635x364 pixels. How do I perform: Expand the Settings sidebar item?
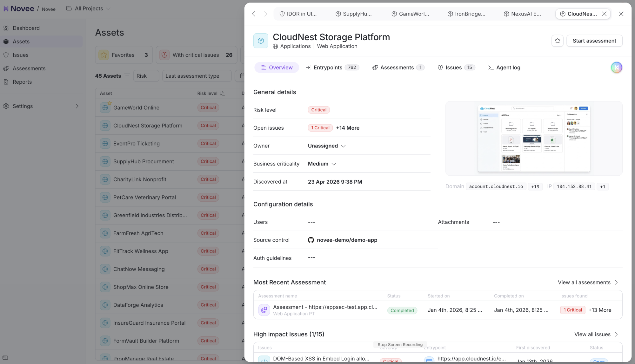point(41,106)
